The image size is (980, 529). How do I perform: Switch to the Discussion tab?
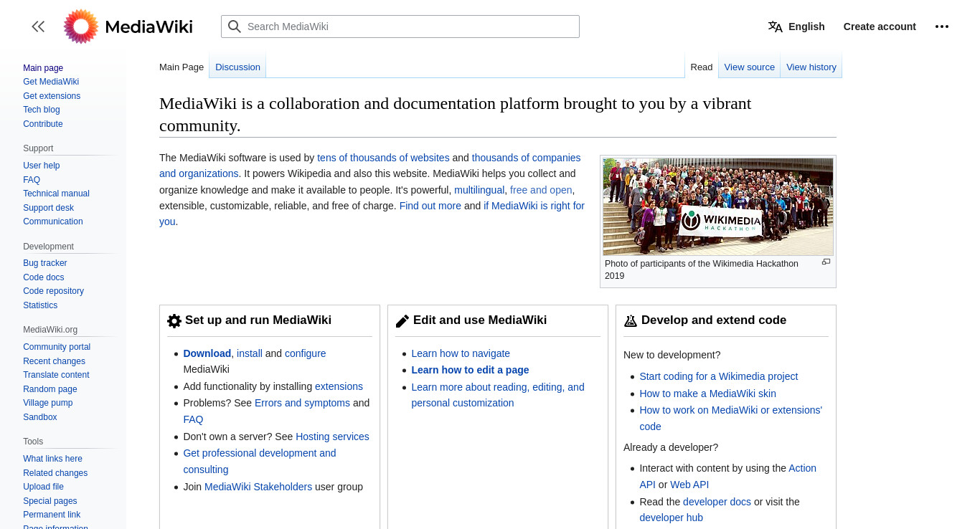[237, 67]
